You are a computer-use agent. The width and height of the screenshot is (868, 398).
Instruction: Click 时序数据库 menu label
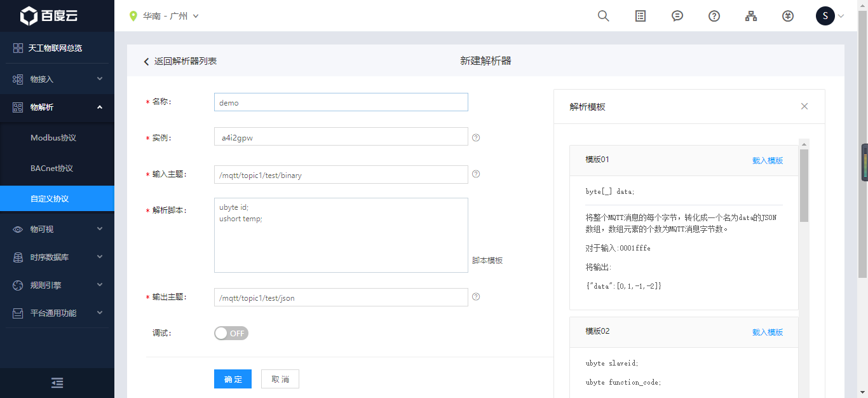point(50,257)
